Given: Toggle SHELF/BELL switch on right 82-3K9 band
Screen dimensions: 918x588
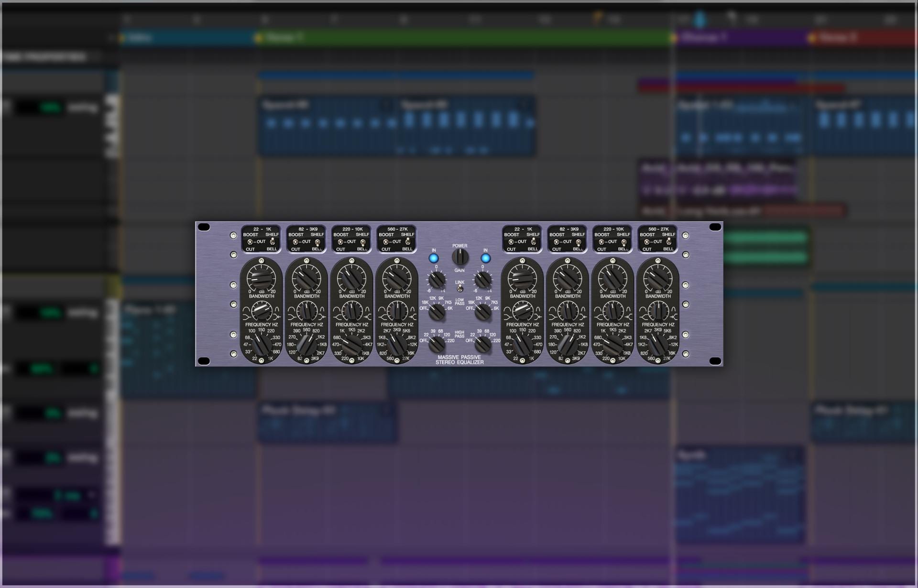Looking at the screenshot, I should coord(579,242).
